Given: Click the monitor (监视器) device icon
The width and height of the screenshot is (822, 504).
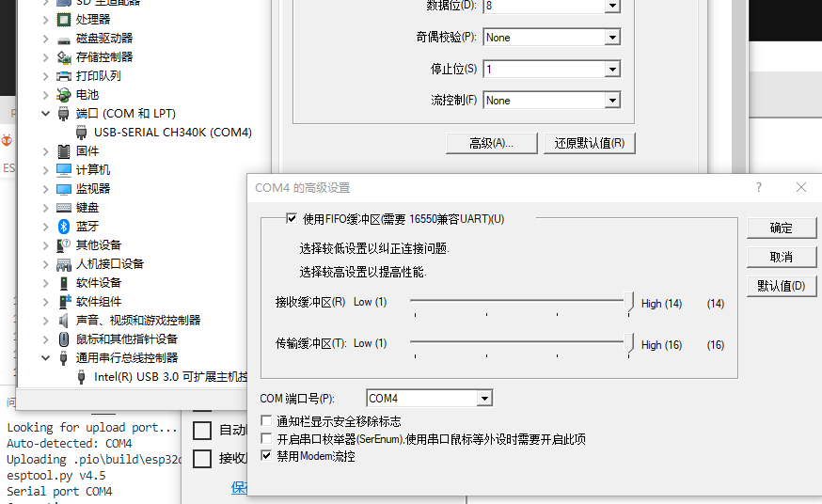Looking at the screenshot, I should (63, 189).
